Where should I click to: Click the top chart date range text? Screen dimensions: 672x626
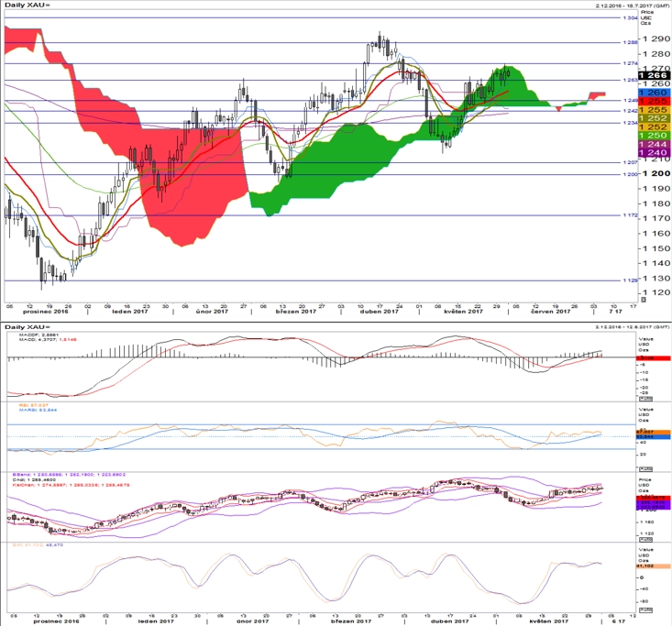tap(633, 5)
